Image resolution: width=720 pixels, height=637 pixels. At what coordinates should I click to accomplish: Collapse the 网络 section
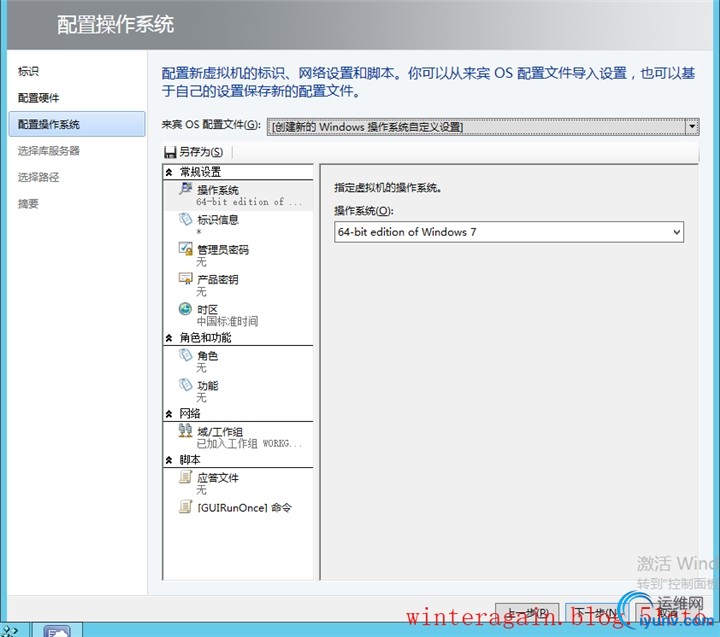click(x=169, y=414)
